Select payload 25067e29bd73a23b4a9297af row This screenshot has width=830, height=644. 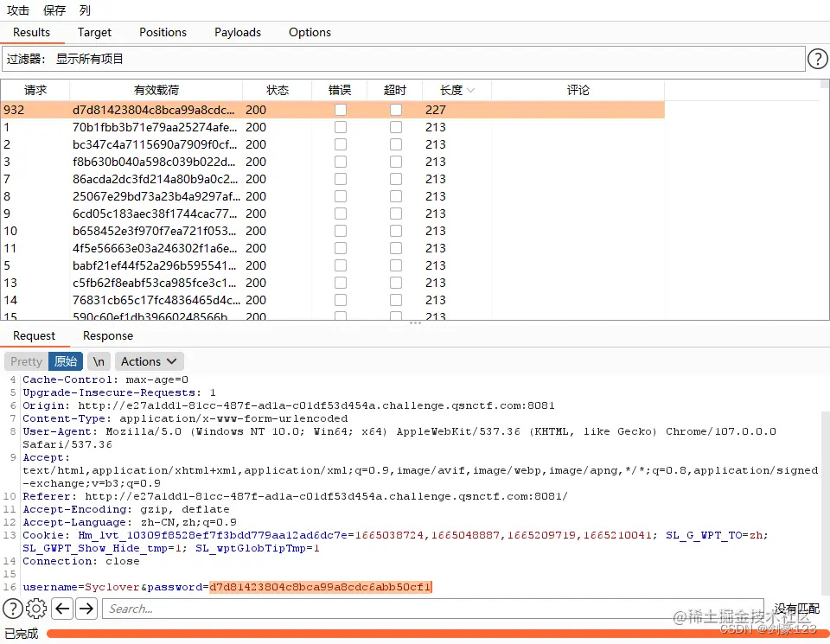332,196
